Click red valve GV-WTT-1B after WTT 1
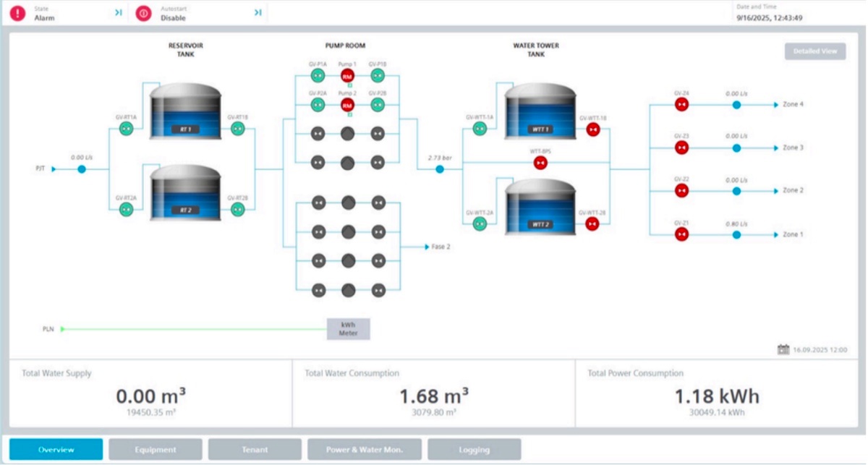The height and width of the screenshot is (465, 868). click(x=592, y=129)
